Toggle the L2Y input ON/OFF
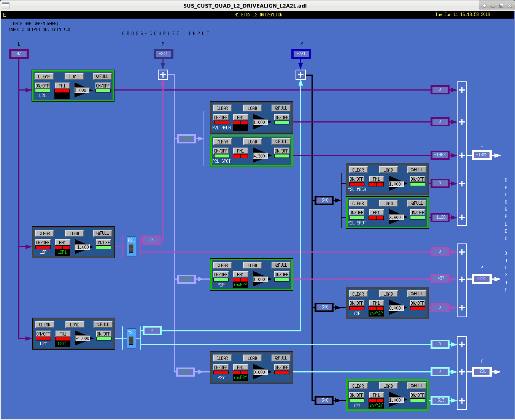 coord(43,334)
